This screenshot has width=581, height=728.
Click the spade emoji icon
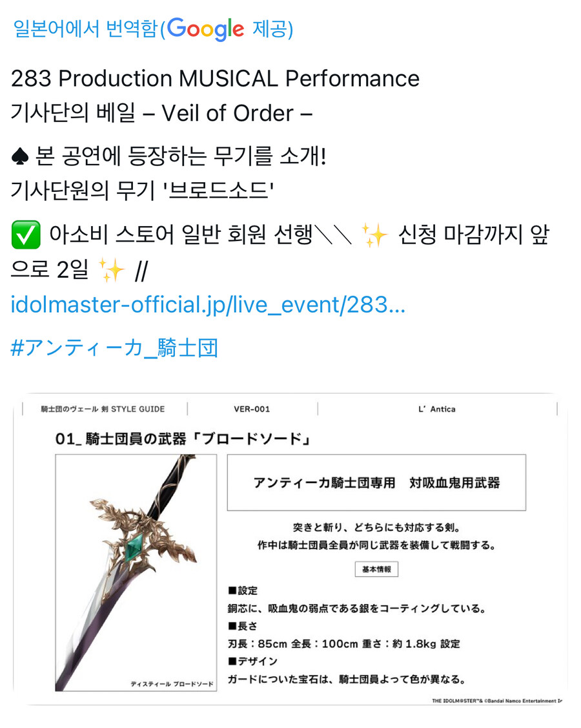tap(20, 156)
